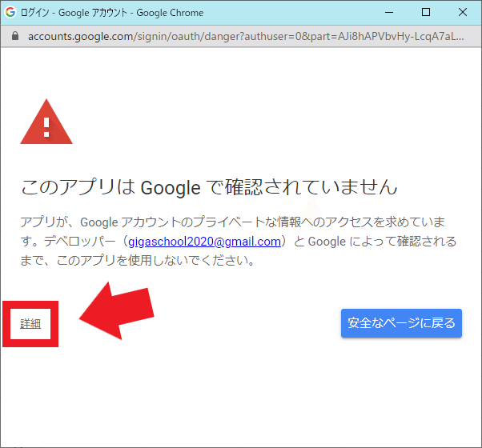Open the gigaschool2020@gmail.com developer link
Screen dimensions: 482x448
coord(204,242)
